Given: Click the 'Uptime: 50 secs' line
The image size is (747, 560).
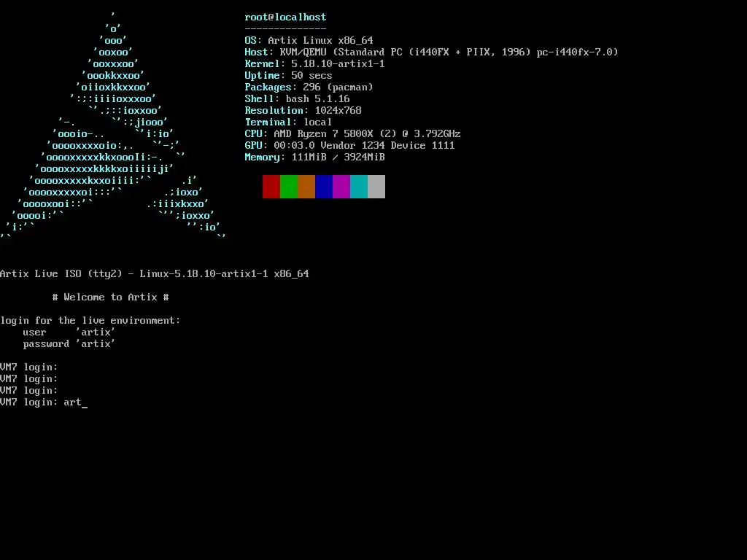Looking at the screenshot, I should coord(288,75).
